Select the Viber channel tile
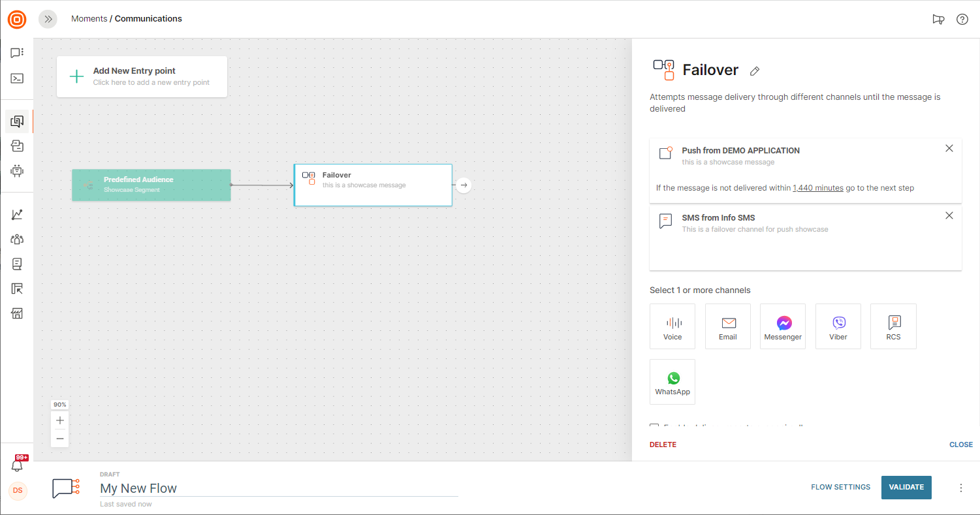Screen dimensions: 980x515 click(838, 326)
